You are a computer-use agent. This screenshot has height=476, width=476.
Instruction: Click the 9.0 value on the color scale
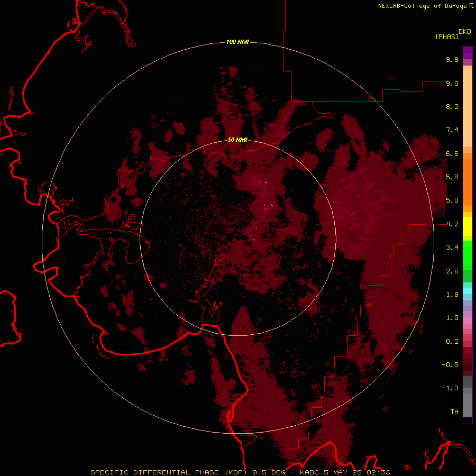452,83
